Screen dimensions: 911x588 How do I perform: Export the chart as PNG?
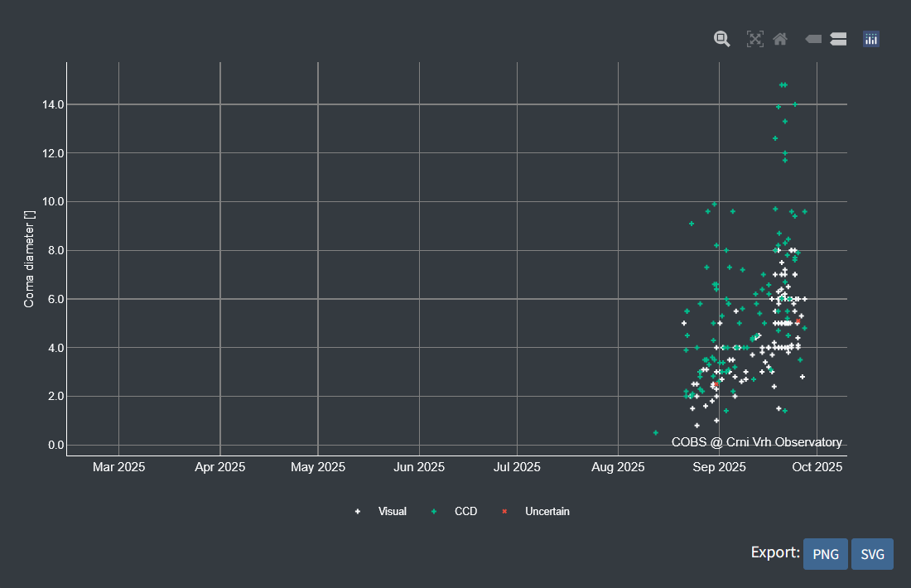point(825,554)
